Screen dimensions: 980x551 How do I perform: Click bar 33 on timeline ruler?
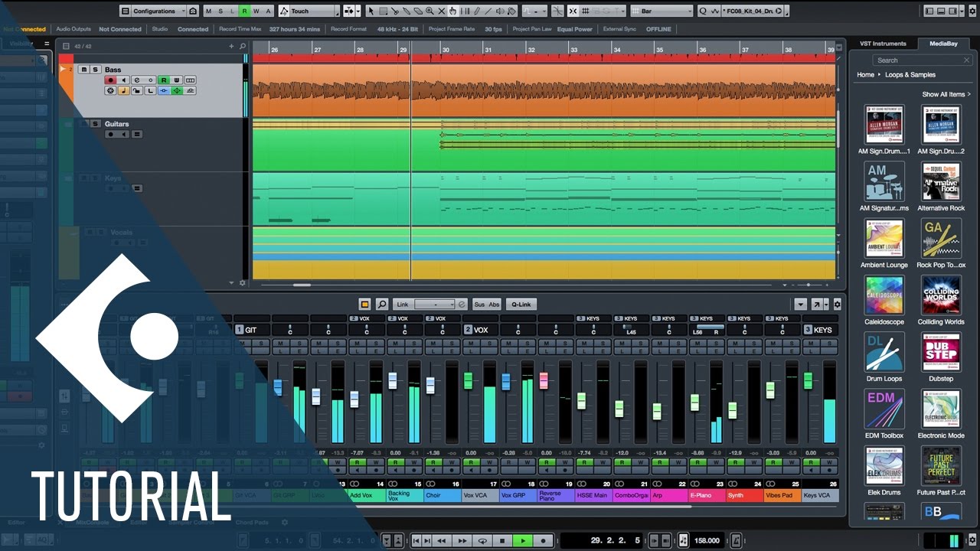coord(574,50)
